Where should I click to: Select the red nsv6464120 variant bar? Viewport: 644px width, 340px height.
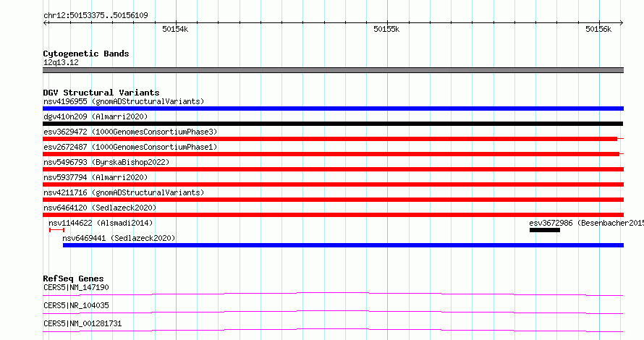point(333,215)
